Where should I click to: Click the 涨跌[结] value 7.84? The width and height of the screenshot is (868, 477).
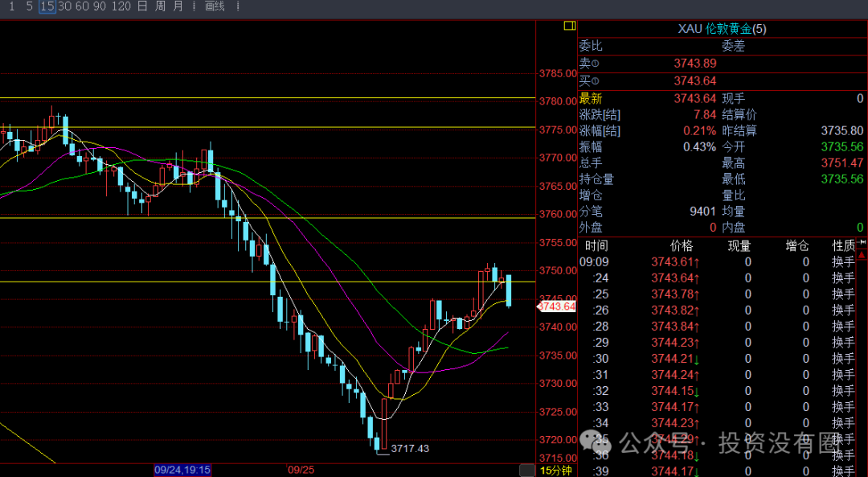[705, 115]
